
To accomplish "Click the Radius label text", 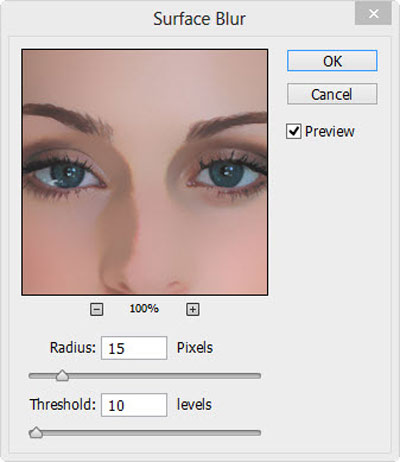I will pyautogui.click(x=73, y=348).
